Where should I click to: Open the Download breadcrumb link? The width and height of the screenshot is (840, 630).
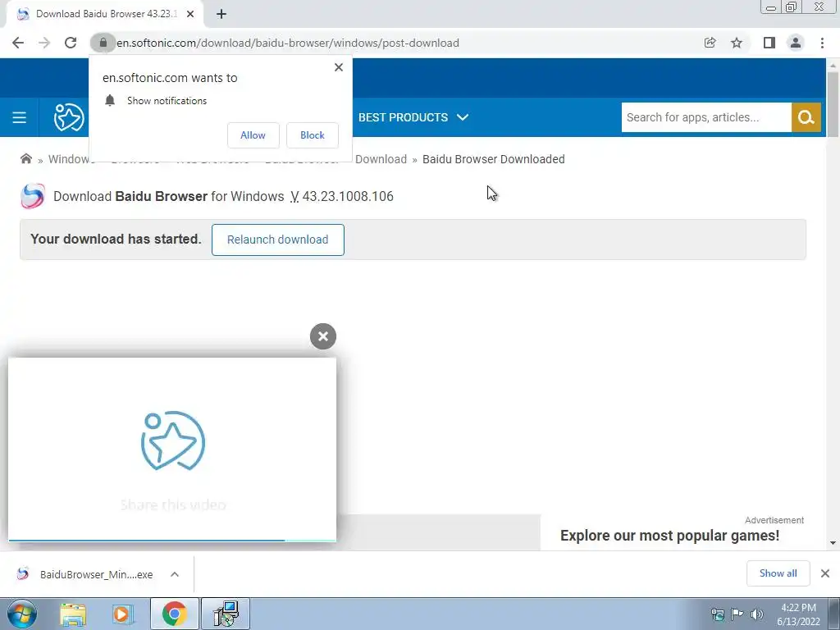pos(381,159)
